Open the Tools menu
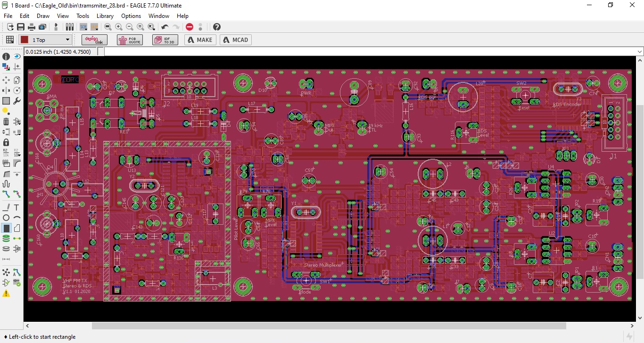Image resolution: width=644 pixels, height=343 pixels. [83, 16]
